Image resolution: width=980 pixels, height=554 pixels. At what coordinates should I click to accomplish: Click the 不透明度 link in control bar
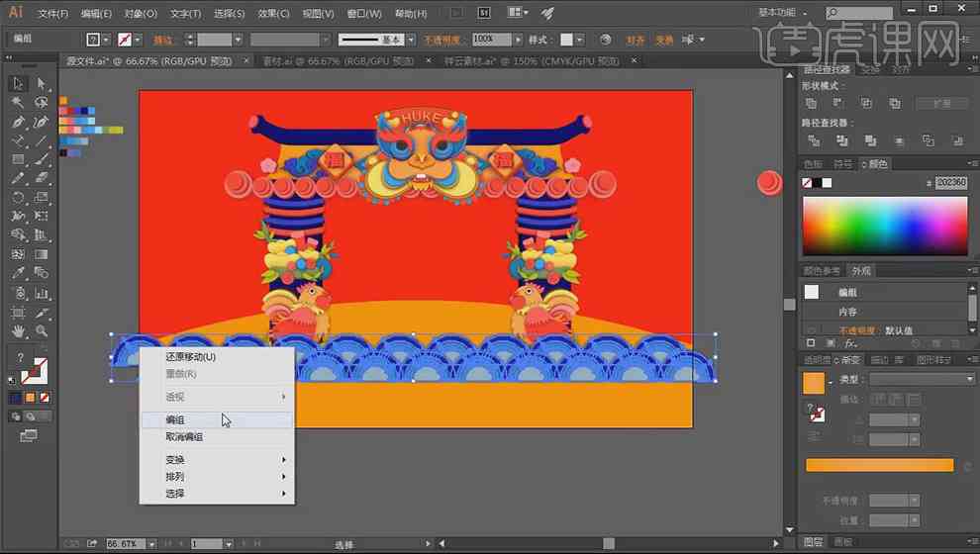441,40
